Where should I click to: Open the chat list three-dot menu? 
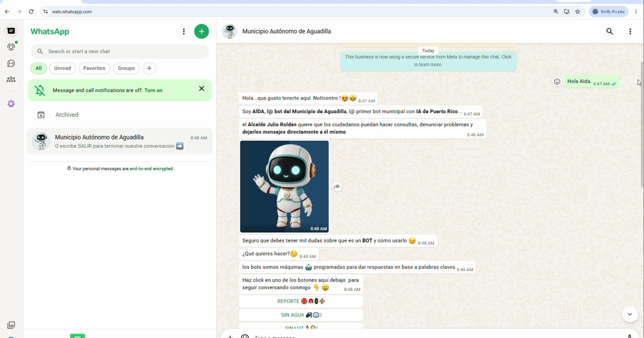pyautogui.click(x=184, y=32)
